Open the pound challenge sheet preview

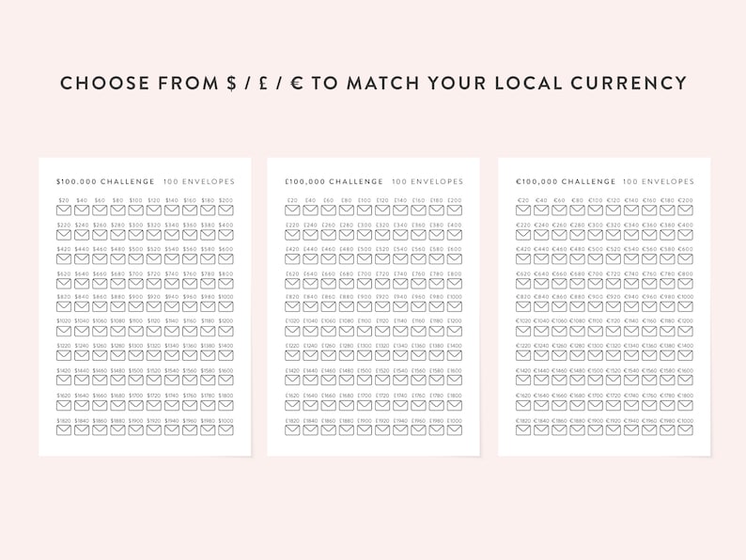374,307
